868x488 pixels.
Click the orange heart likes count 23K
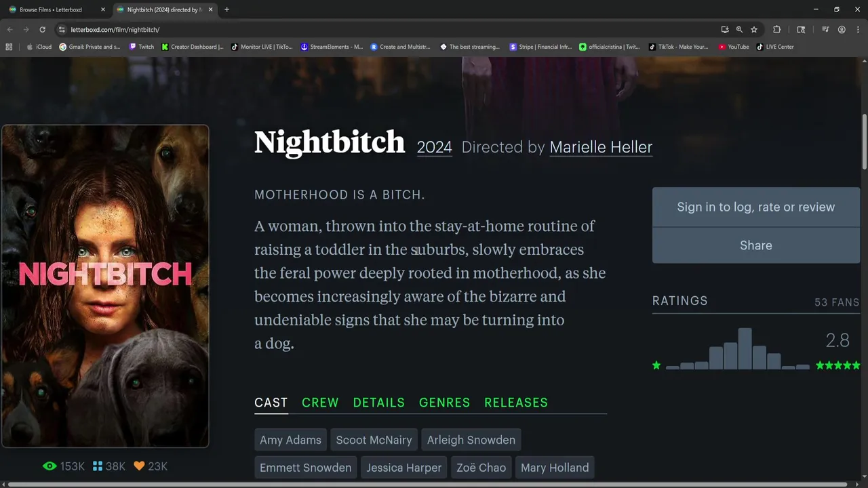click(x=150, y=466)
